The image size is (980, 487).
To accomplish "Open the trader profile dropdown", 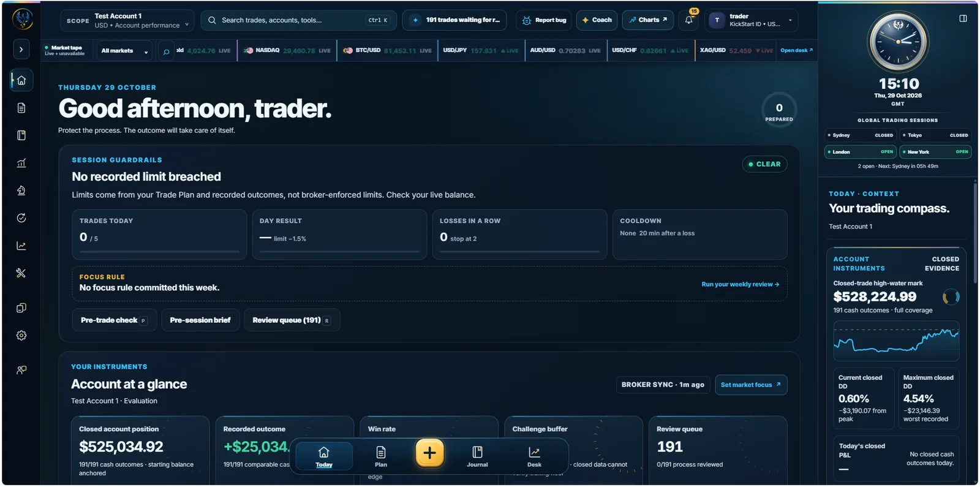I will (x=752, y=20).
